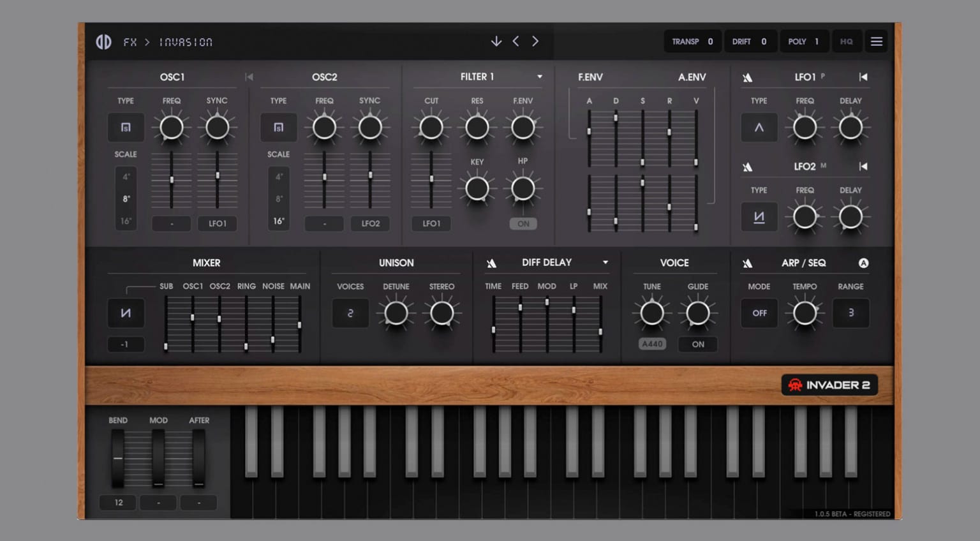Image resolution: width=980 pixels, height=541 pixels.
Task: Click the LFO2 retrigger icon
Action: 863,167
